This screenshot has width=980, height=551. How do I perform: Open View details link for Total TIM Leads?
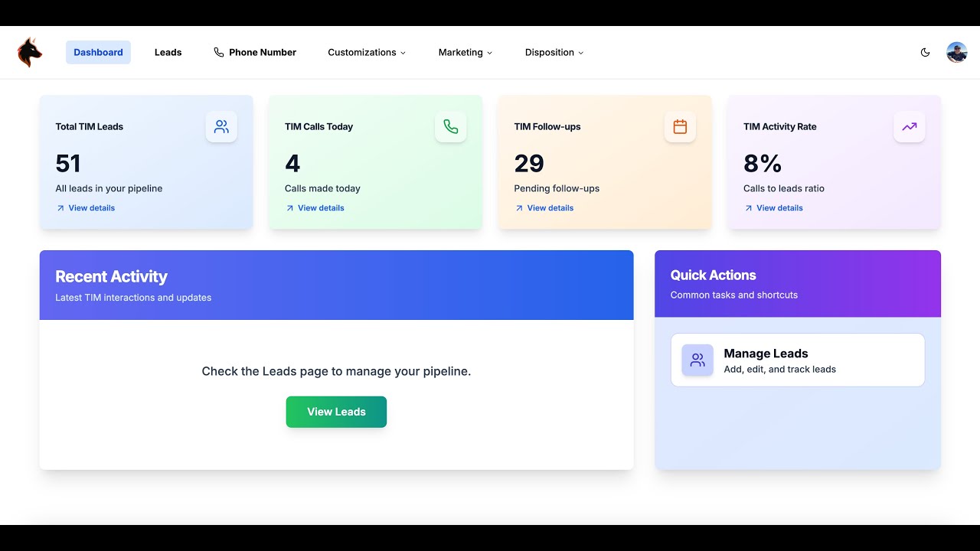pyautogui.click(x=85, y=208)
